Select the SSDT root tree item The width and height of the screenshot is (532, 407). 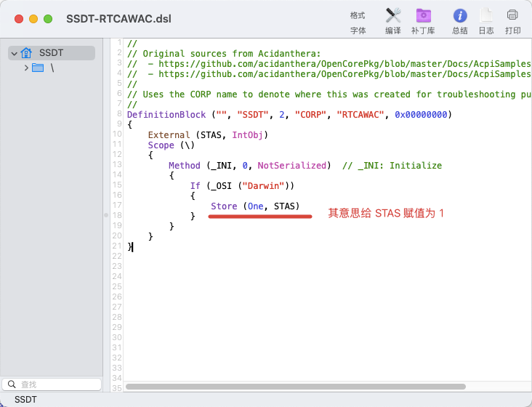click(52, 53)
